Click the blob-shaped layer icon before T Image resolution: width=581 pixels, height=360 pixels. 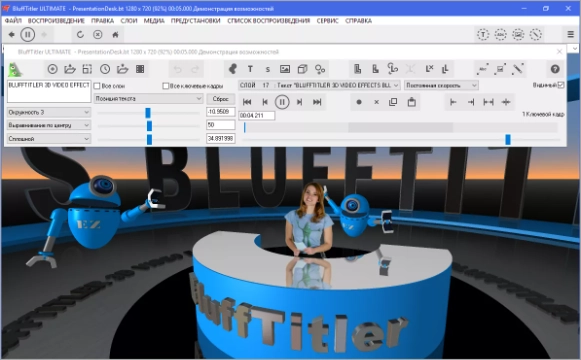(233, 69)
